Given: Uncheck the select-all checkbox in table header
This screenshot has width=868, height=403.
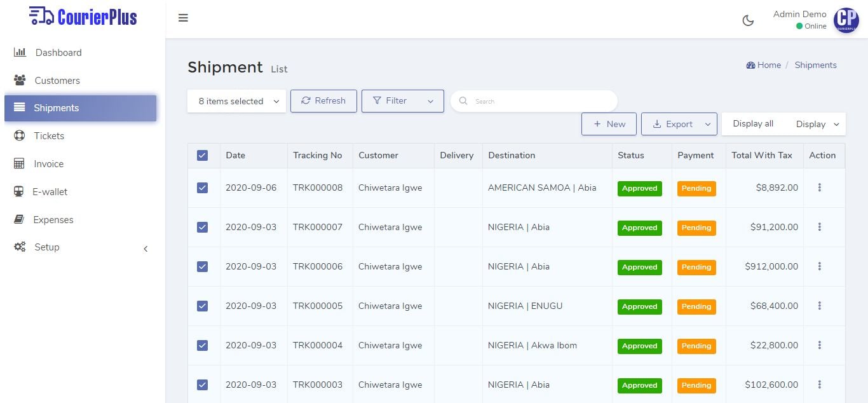Looking at the screenshot, I should click(203, 154).
